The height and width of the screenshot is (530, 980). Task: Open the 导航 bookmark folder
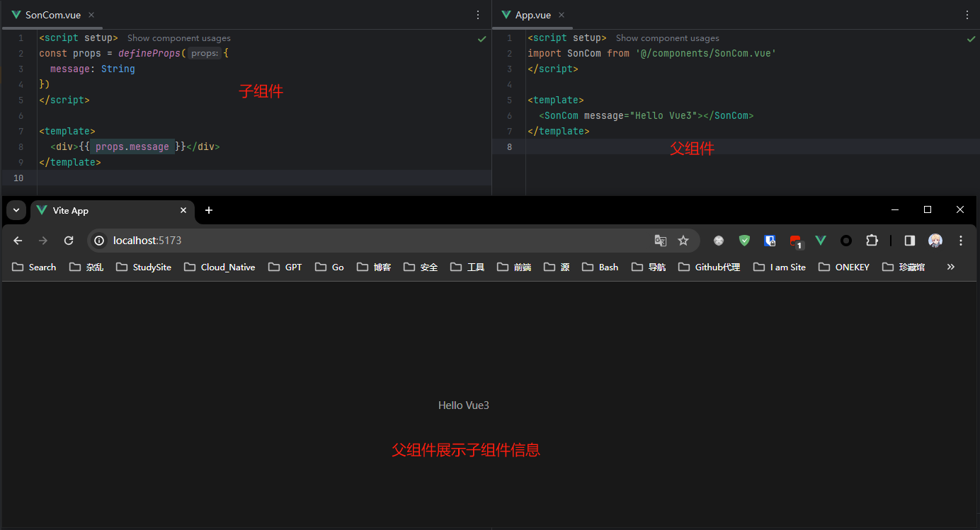[x=649, y=267]
